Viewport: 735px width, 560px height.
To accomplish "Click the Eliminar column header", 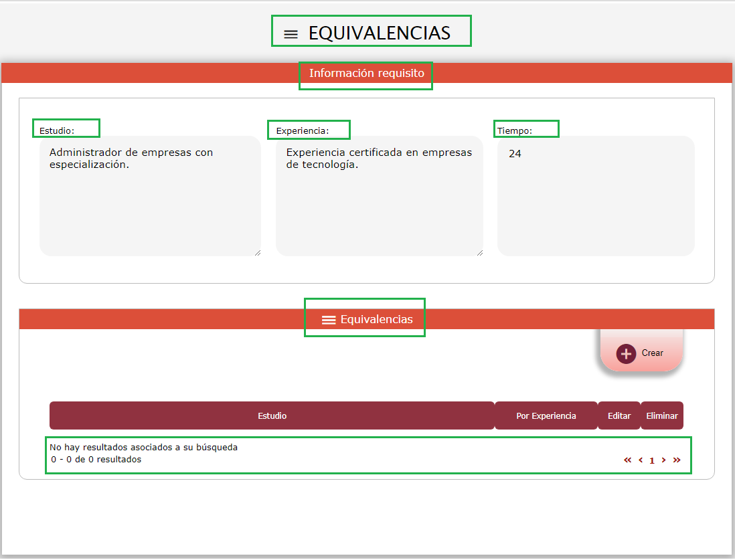I will click(662, 415).
